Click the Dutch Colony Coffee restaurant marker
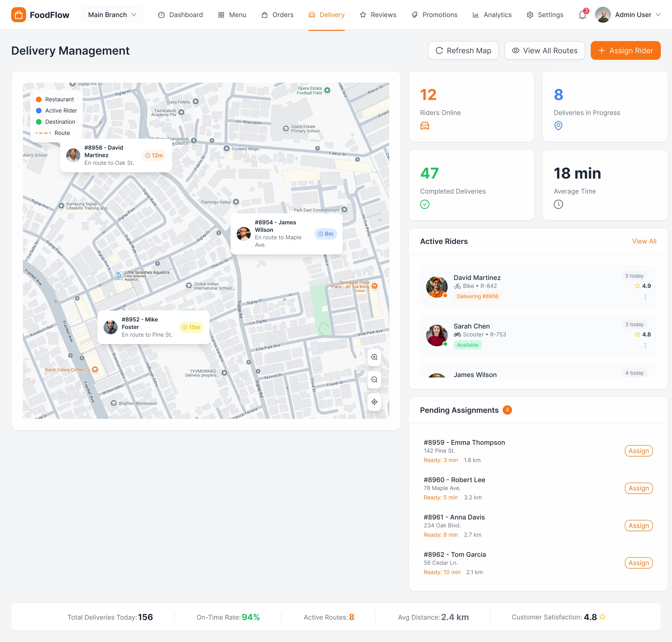This screenshot has height=642, width=672. point(95,370)
